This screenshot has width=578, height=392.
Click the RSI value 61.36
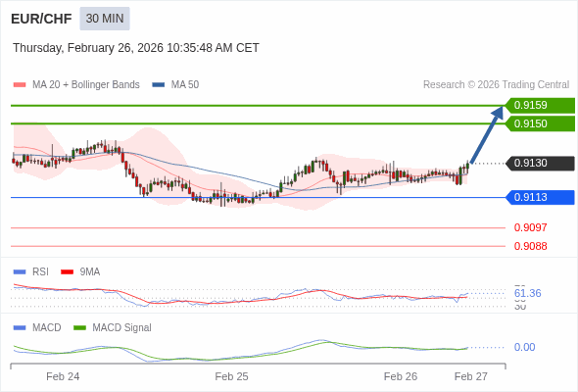coord(527,294)
